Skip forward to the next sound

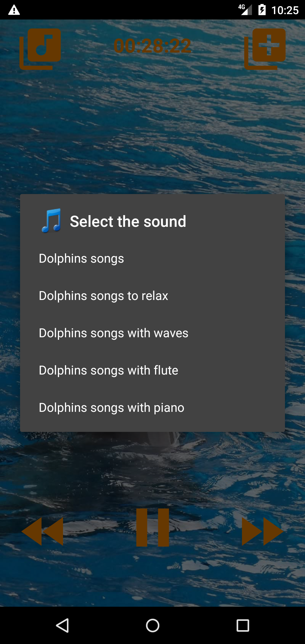click(x=263, y=531)
